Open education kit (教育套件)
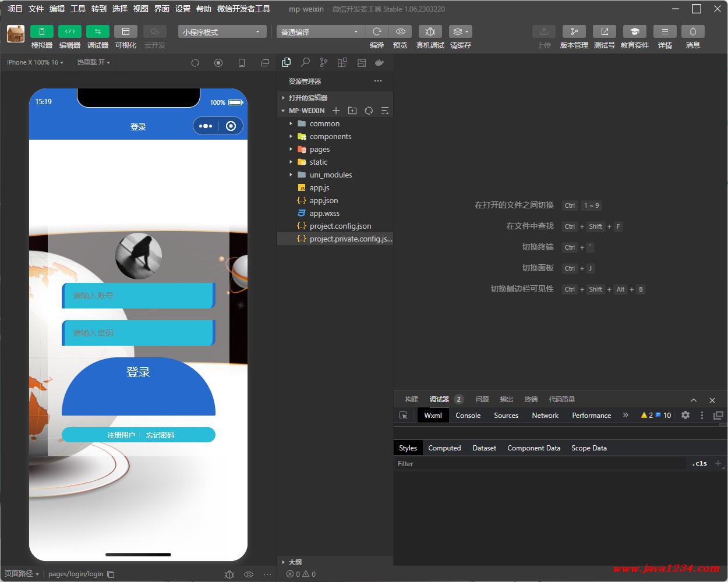The width and height of the screenshot is (728, 582). (x=634, y=31)
